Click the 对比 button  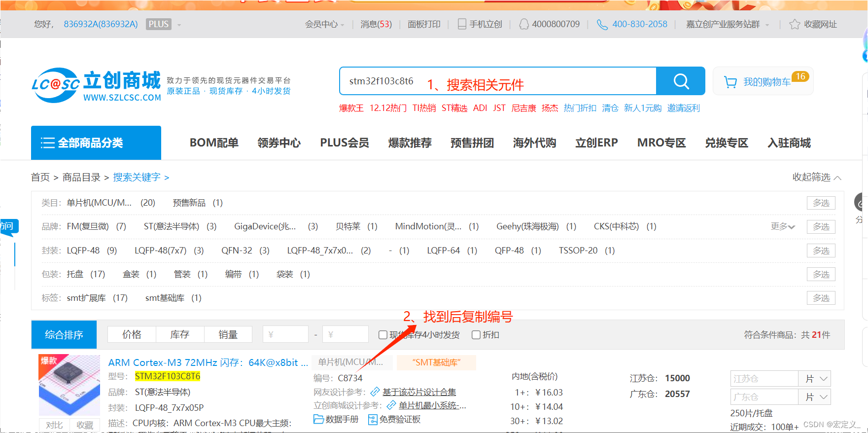54,425
